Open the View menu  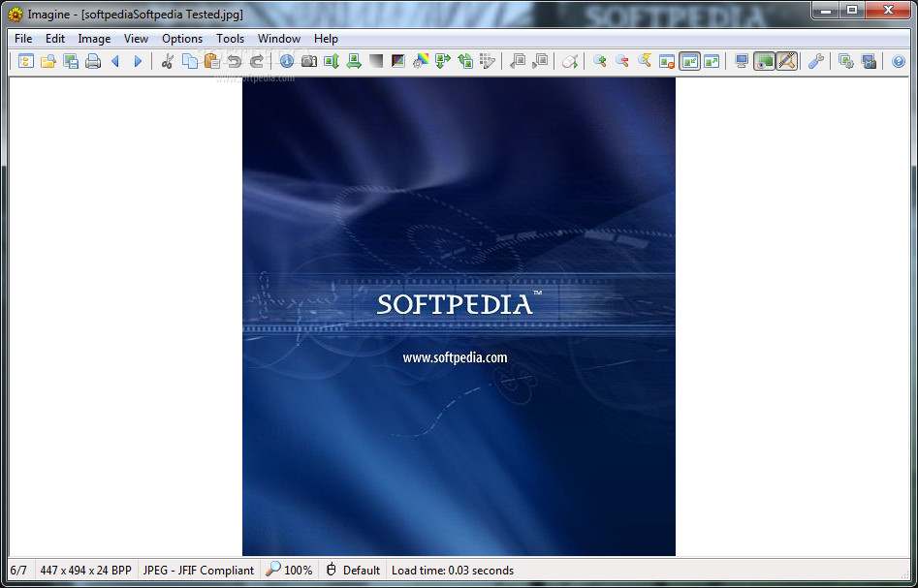tap(136, 39)
